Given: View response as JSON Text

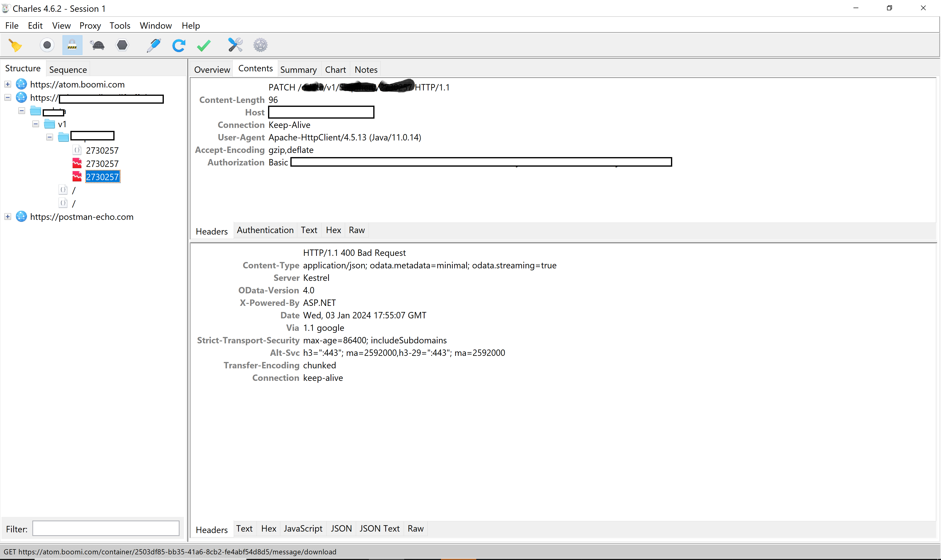Looking at the screenshot, I should pos(379,528).
